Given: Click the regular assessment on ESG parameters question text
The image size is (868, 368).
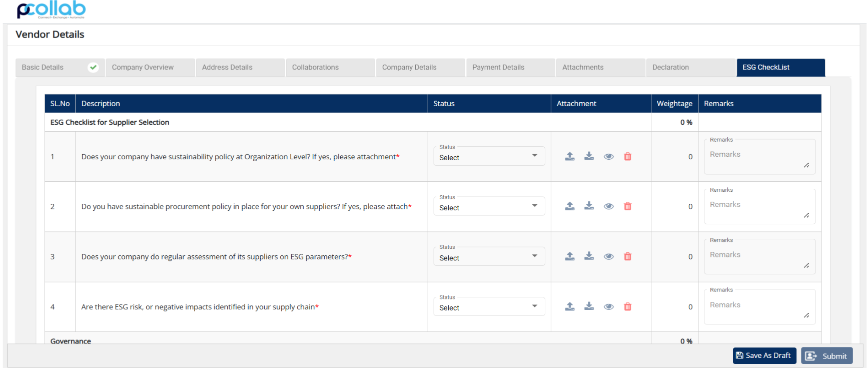Looking at the screenshot, I should tap(216, 257).
